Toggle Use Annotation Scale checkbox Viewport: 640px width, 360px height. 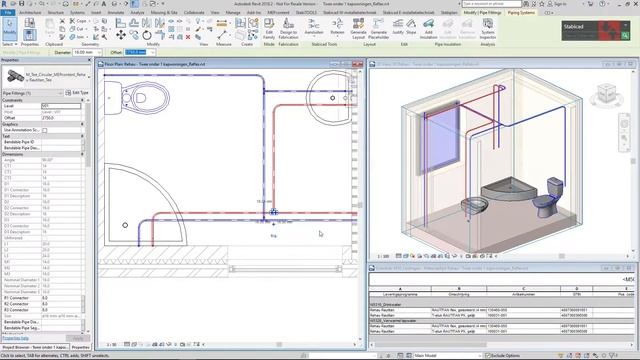click(44, 130)
